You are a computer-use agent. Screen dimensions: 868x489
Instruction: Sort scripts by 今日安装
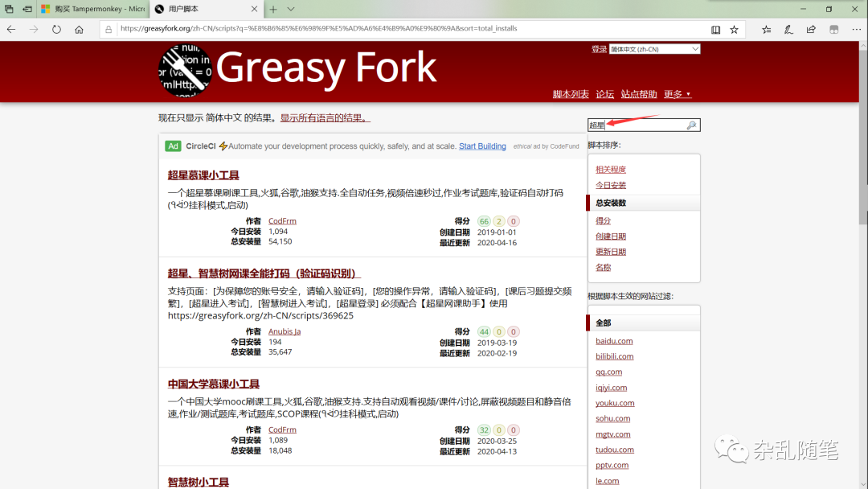click(611, 185)
